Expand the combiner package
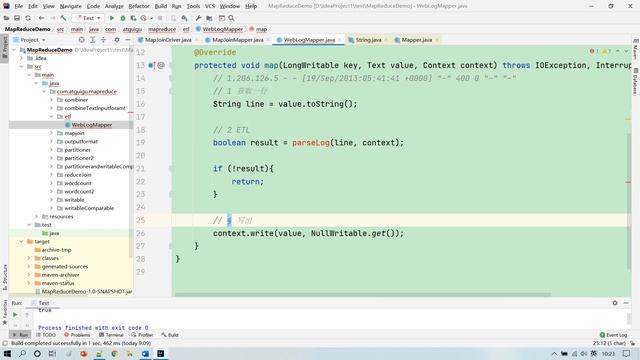This screenshot has height=360, width=640. pyautogui.click(x=52, y=100)
